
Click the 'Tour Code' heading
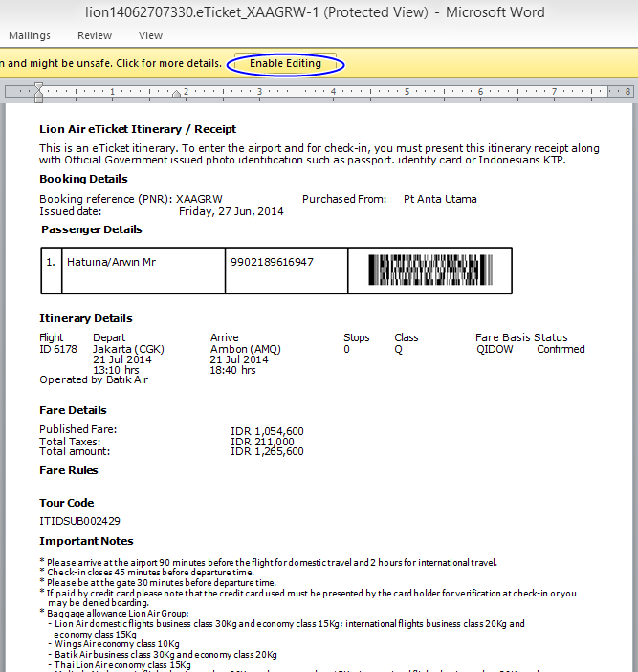tap(67, 503)
